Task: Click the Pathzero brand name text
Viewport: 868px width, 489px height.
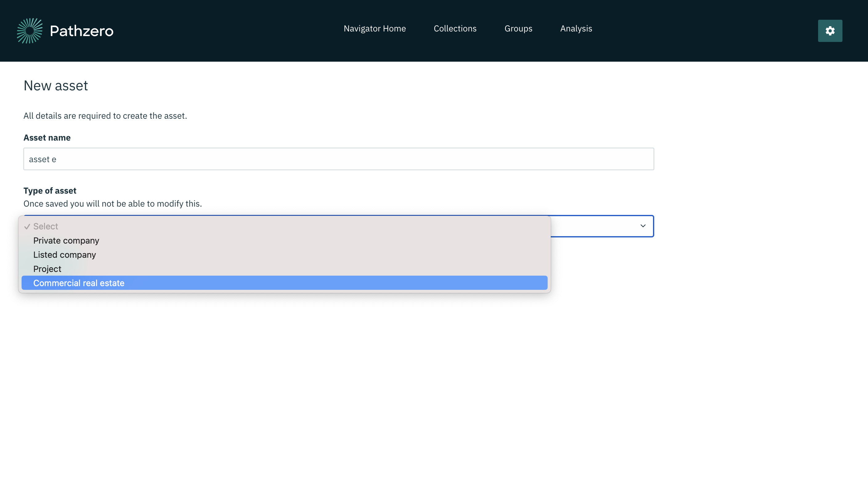Action: tap(82, 31)
